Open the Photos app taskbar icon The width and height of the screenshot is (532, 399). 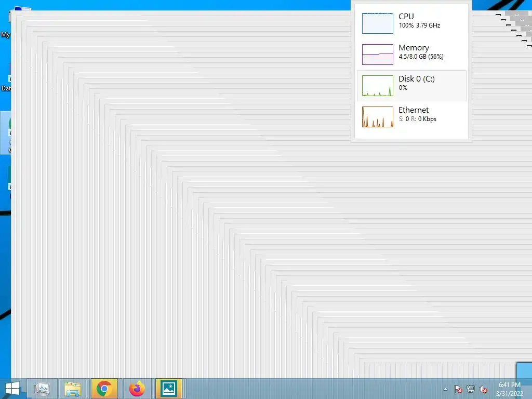[169, 389]
